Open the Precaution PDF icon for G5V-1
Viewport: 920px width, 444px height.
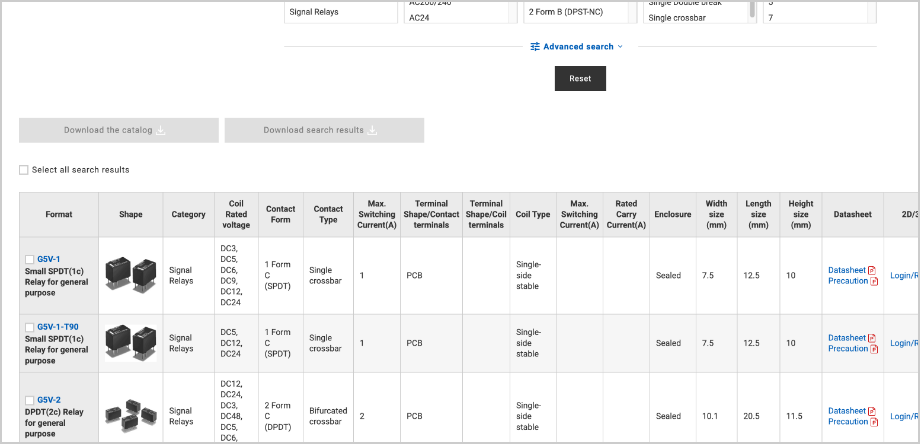point(874,282)
